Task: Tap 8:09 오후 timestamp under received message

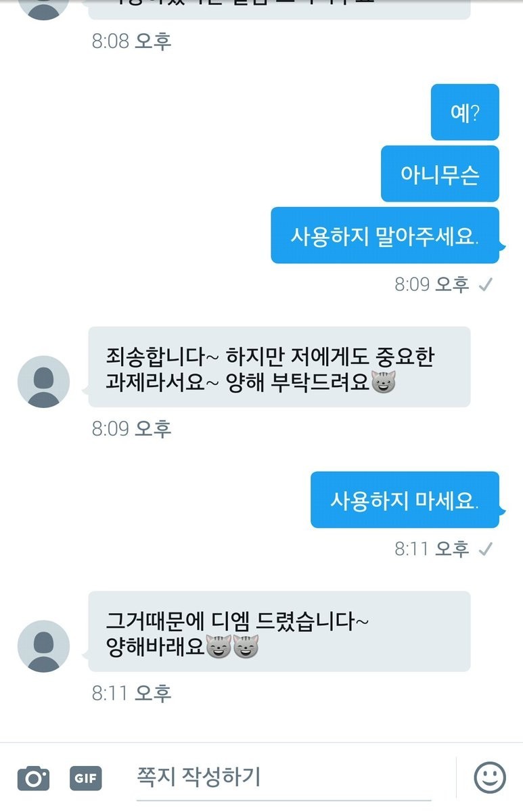Action: coord(132,428)
